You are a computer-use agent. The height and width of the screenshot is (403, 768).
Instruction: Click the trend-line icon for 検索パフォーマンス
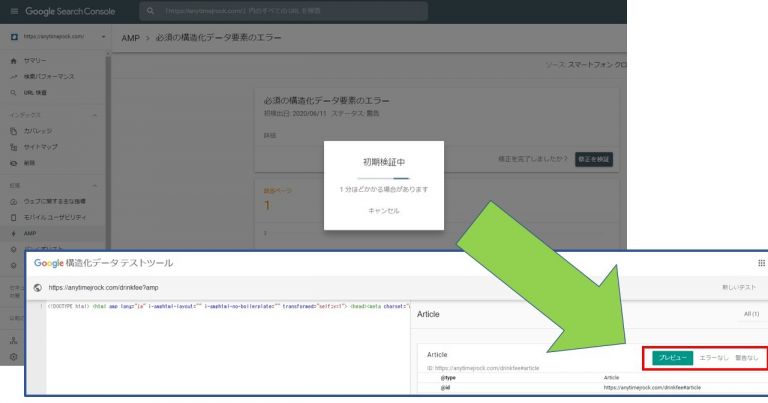point(14,76)
